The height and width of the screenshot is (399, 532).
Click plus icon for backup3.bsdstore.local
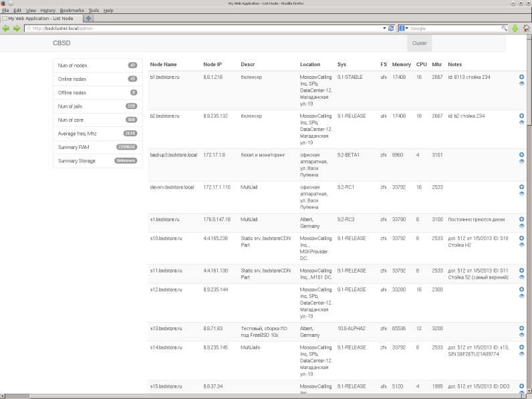[x=521, y=154]
